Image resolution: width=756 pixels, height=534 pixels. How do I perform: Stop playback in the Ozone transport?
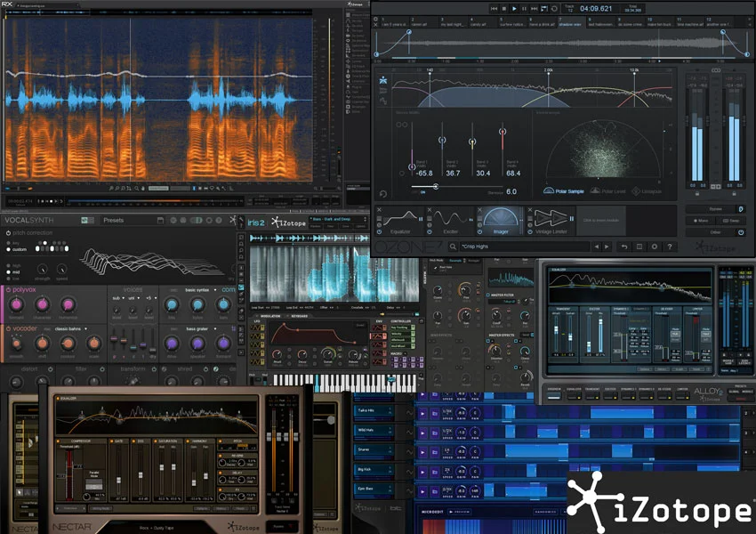pyautogui.click(x=503, y=9)
